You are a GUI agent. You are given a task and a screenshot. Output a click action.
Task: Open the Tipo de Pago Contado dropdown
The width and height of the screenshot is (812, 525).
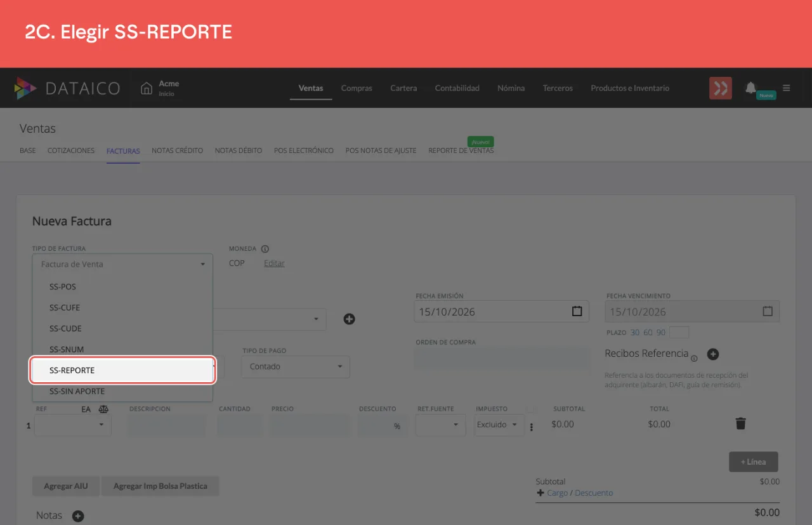296,366
